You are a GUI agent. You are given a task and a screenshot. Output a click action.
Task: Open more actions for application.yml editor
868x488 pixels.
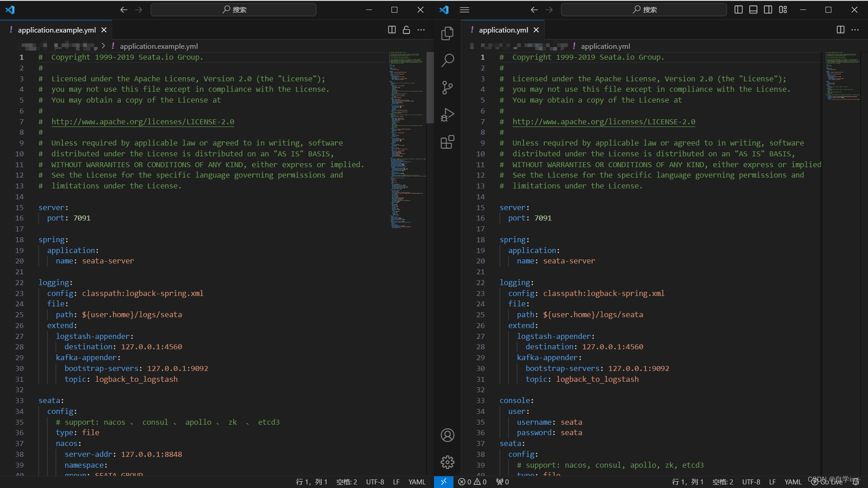[x=855, y=30]
